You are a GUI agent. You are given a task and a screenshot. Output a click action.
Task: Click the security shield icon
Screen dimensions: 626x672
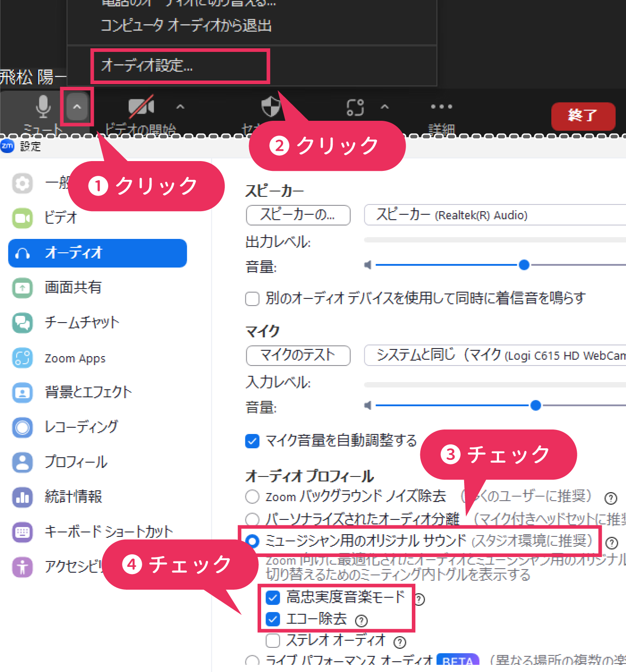coord(271,107)
